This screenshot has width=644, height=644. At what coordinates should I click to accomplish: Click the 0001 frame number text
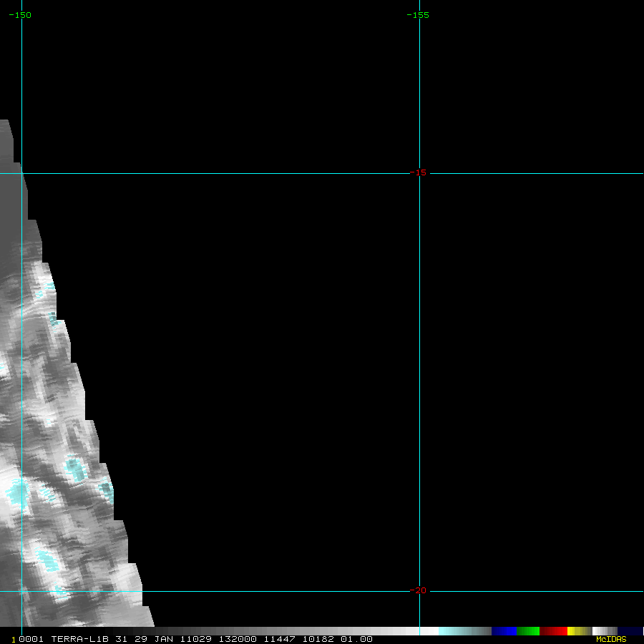pyautogui.click(x=32, y=639)
